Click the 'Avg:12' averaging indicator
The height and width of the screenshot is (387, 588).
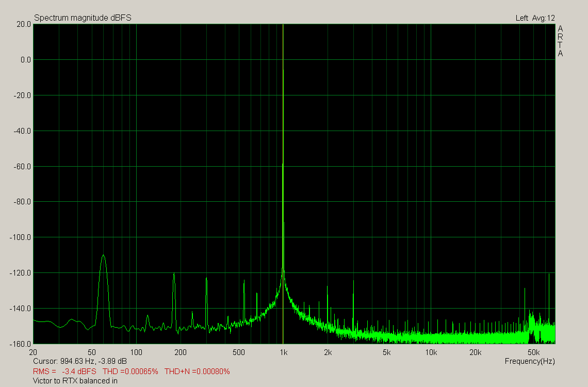click(543, 18)
